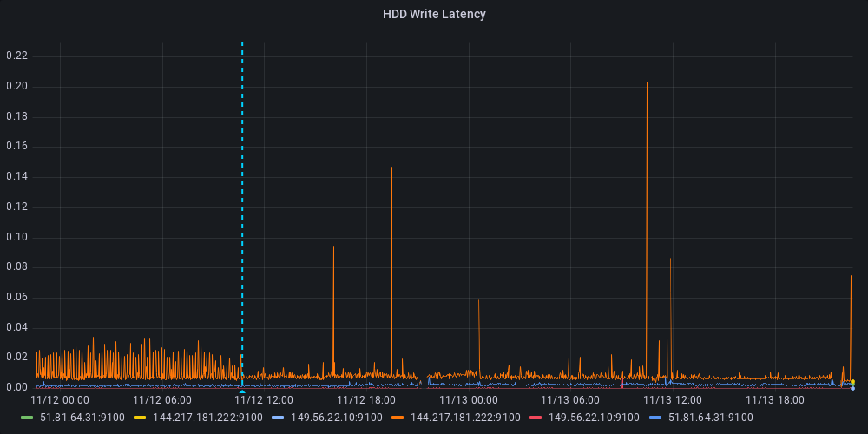The height and width of the screenshot is (434, 868).
Task: Toggle orange-marked 144.217.181.222:9100 legend series
Action: 465,418
